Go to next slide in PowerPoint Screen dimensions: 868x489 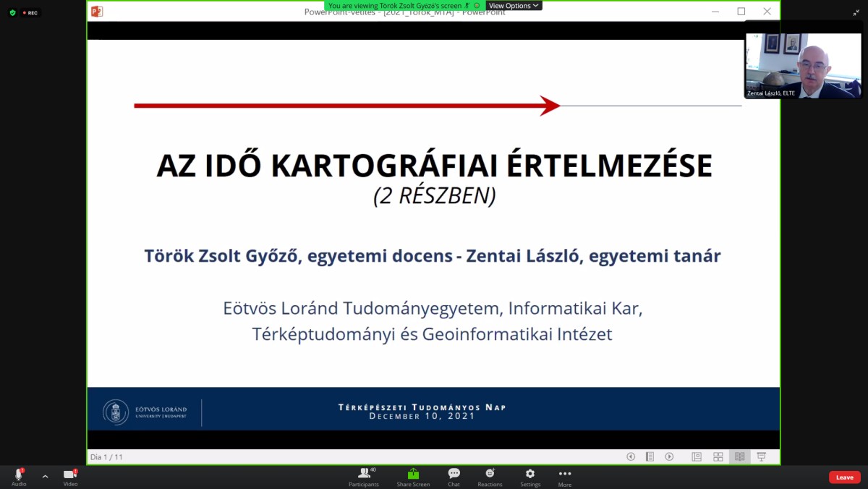[669, 456]
